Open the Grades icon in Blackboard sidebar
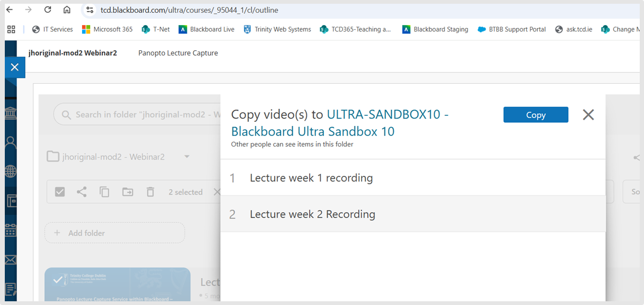The width and height of the screenshot is (644, 305). (x=11, y=289)
